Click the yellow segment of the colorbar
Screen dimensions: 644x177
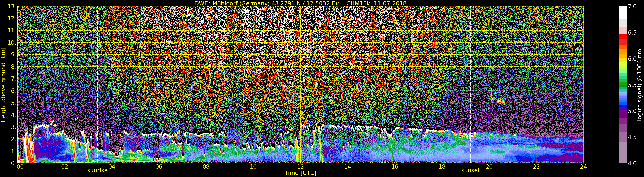tap(623, 60)
